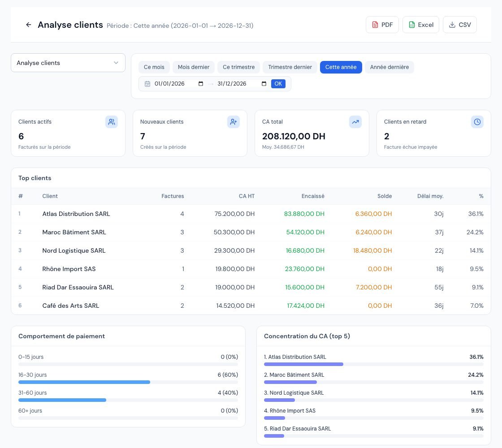Select the Café des Arts SARL row

(x=251, y=306)
